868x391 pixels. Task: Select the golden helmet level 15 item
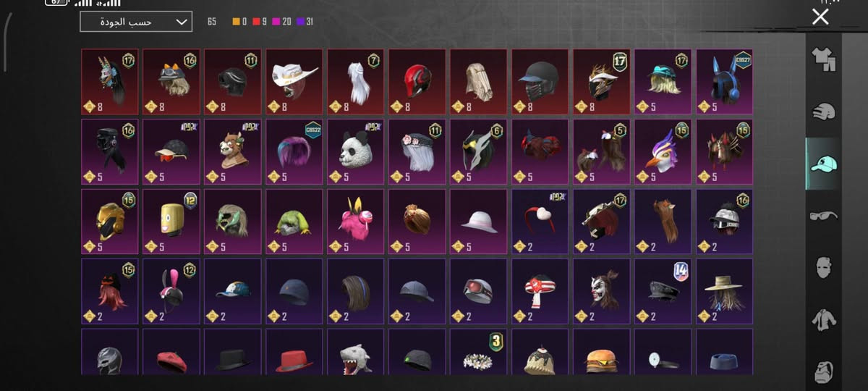(109, 222)
